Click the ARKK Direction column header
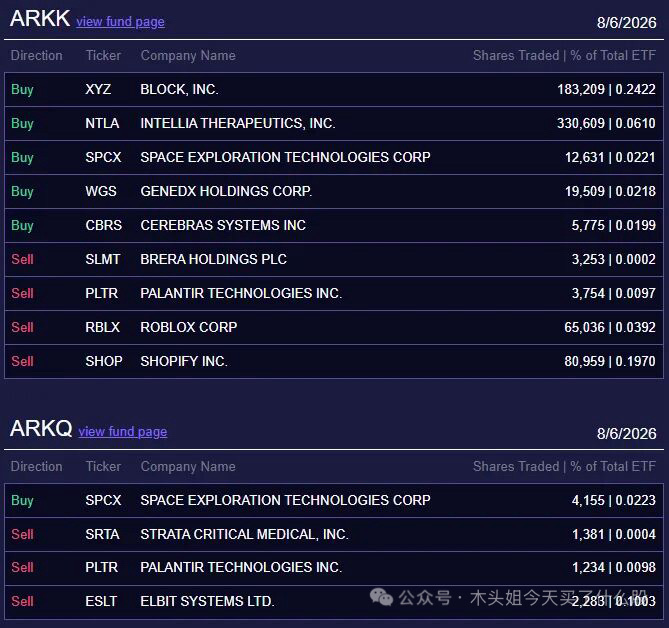669x628 pixels. coord(37,55)
